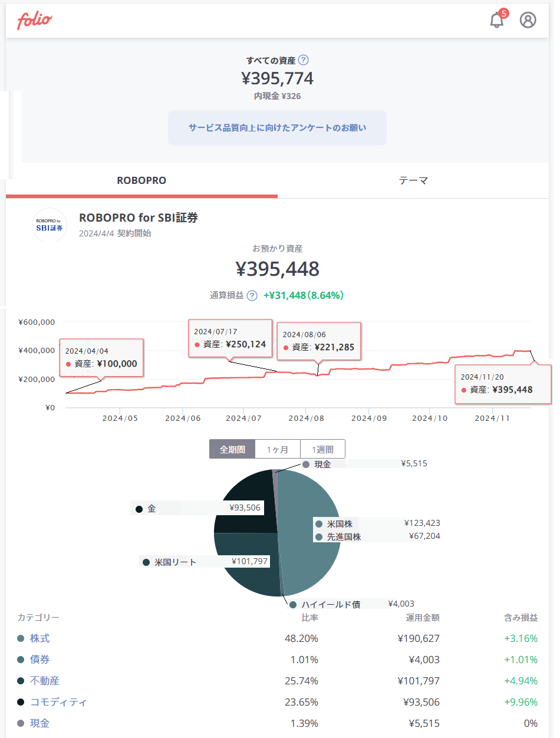Click the ROBOPRO for SBI証券 logo
This screenshot has height=738, width=560.
click(x=50, y=225)
